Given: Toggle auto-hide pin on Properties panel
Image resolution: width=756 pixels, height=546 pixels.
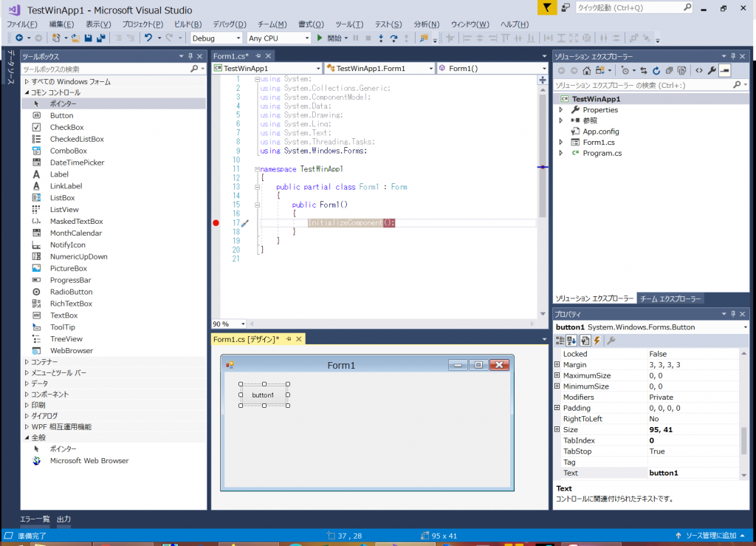Looking at the screenshot, I should coord(733,314).
